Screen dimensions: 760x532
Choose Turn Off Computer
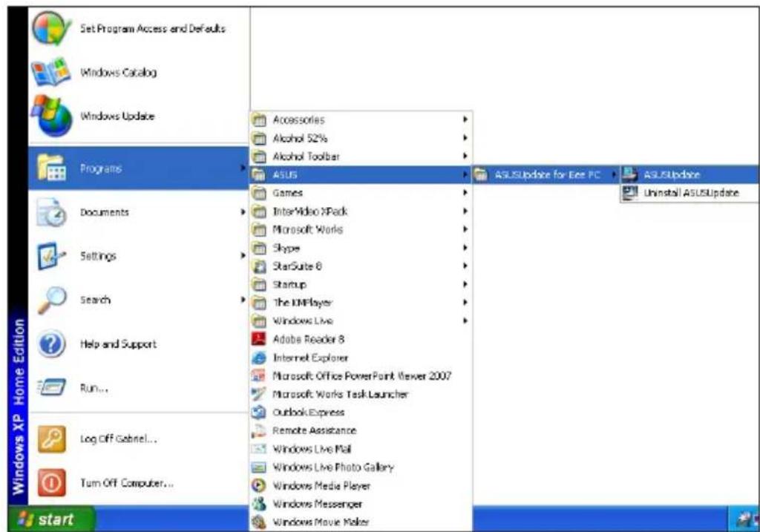pyautogui.click(x=139, y=482)
